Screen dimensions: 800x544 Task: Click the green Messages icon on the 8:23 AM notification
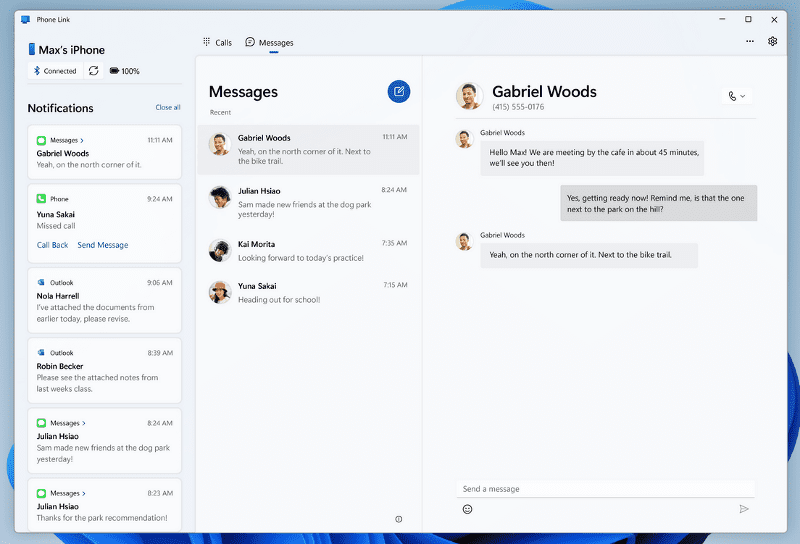tap(41, 493)
